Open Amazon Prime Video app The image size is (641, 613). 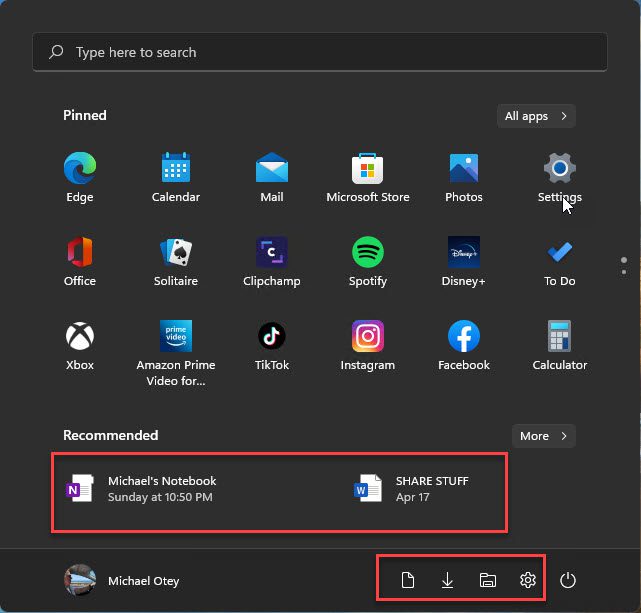[x=176, y=353]
